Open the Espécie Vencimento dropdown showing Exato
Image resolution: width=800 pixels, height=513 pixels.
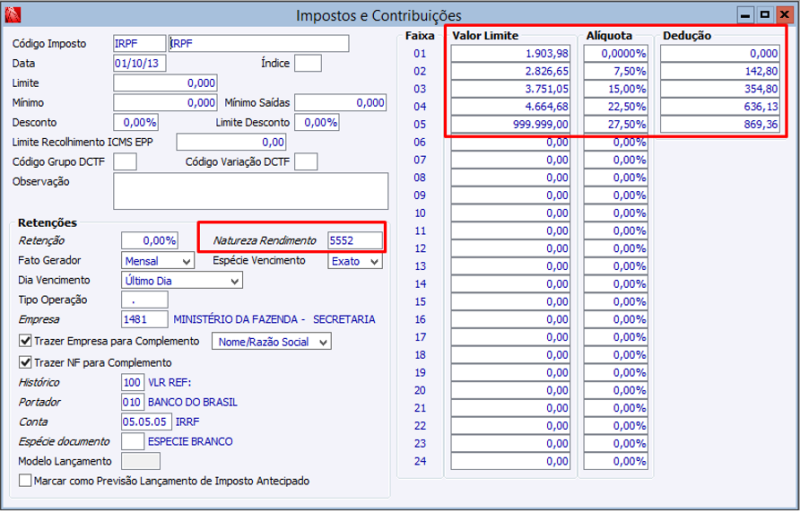355,261
